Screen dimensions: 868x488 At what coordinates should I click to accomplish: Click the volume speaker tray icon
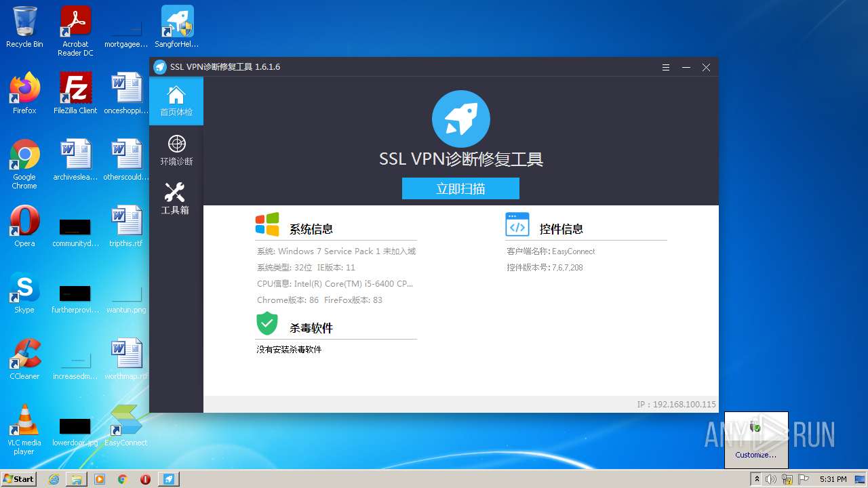(771, 479)
